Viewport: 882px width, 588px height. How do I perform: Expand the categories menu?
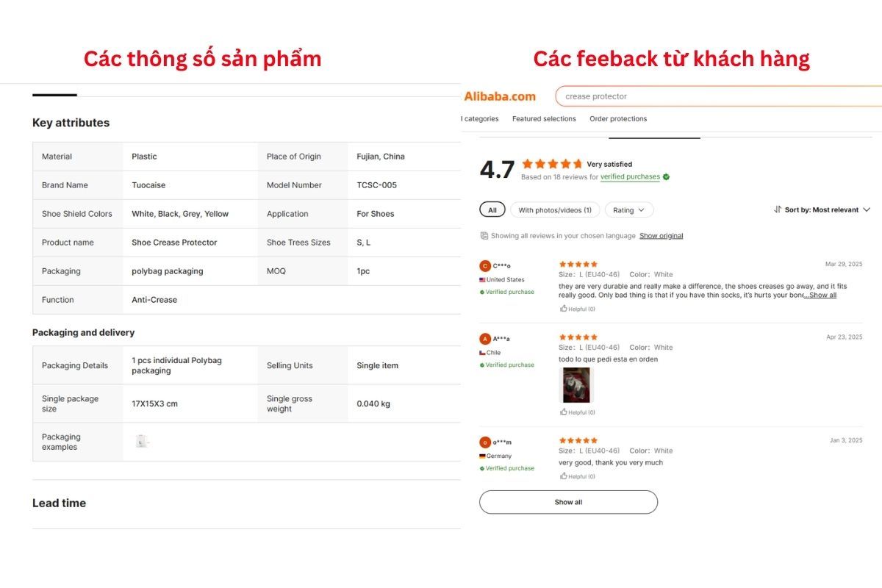click(x=479, y=118)
